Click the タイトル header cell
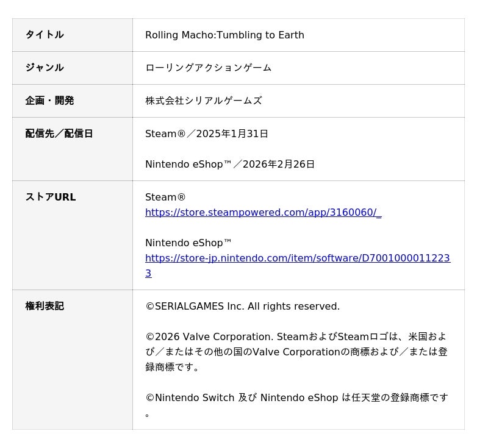Image resolution: width=488 pixels, height=448 pixels. click(x=73, y=35)
